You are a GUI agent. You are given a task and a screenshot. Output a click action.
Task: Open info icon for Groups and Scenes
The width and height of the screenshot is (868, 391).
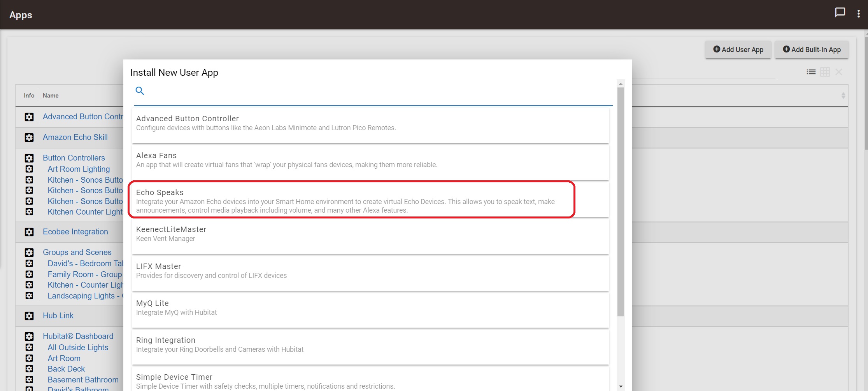pos(29,253)
